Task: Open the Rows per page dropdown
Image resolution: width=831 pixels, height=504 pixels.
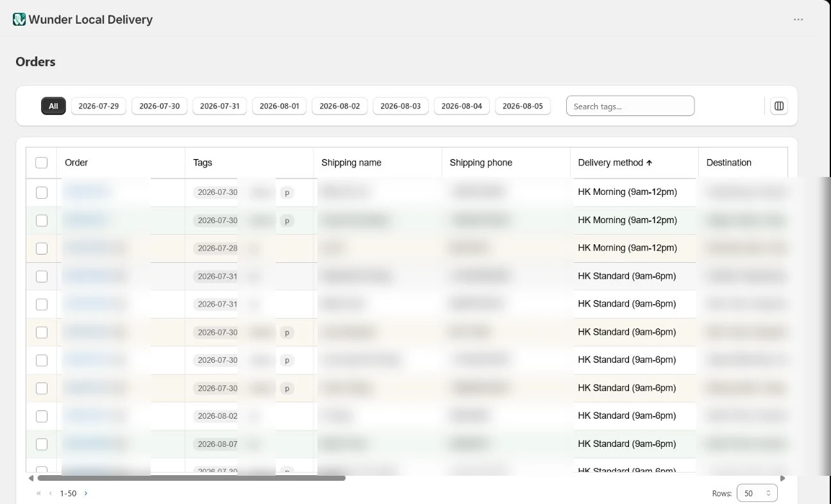Action: [x=757, y=493]
